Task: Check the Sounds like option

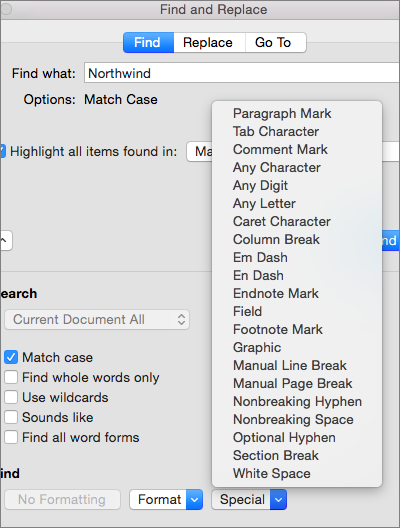Action: [x=11, y=417]
